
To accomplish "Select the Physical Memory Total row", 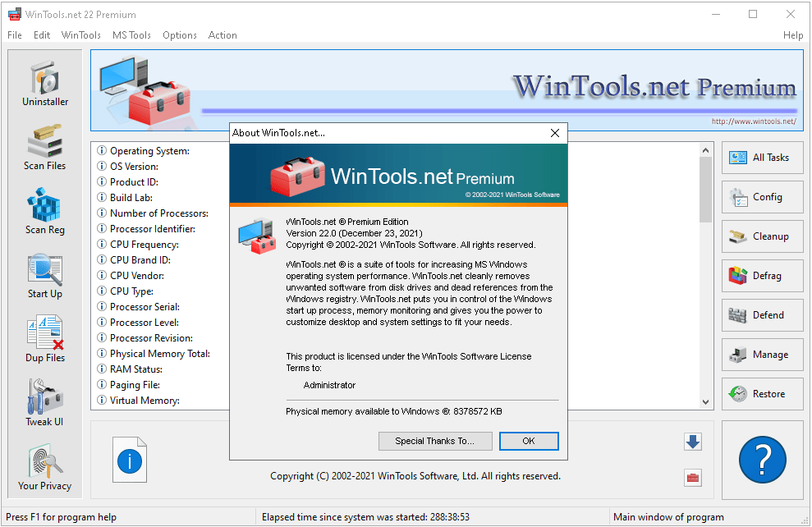I will pyautogui.click(x=154, y=353).
